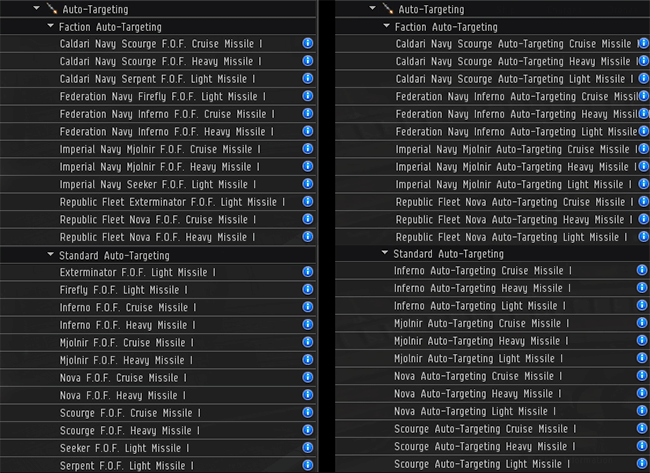
Task: Select Scourge F.O.F. Cruise Missile I row
Action: click(x=158, y=413)
